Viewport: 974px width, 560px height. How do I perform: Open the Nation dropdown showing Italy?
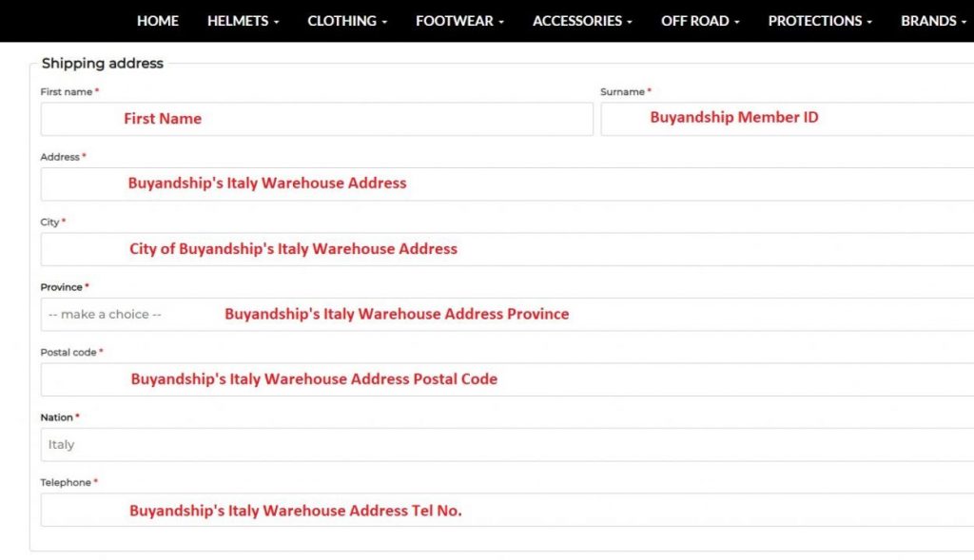(x=507, y=445)
